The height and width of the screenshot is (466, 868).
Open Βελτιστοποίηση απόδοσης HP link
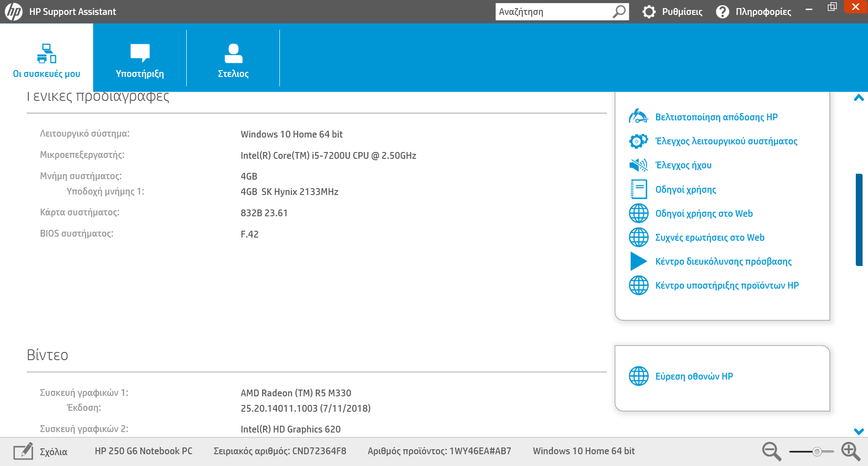717,117
